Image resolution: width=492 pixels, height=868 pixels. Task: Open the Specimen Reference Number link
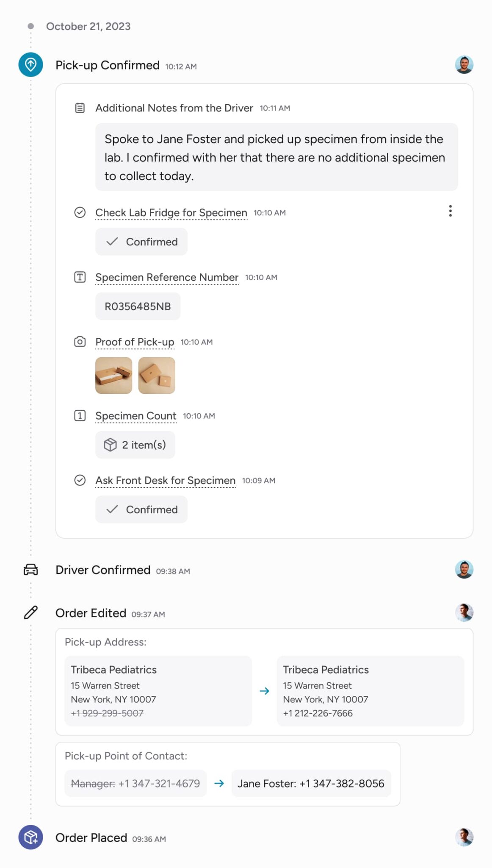point(167,277)
